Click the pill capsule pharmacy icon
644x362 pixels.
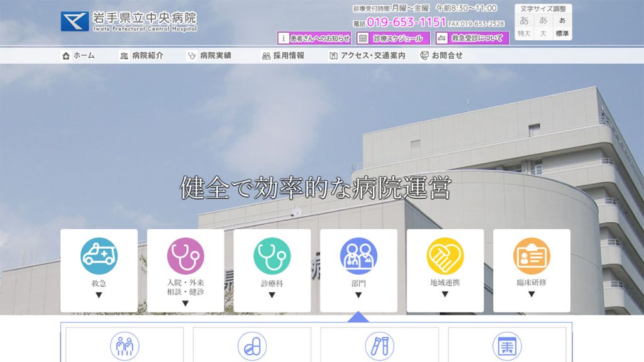click(x=252, y=346)
